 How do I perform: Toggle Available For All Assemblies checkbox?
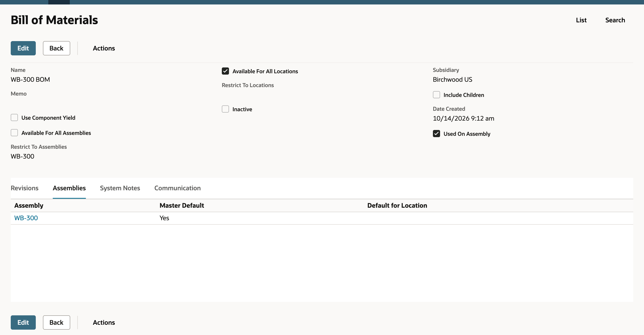tap(14, 133)
